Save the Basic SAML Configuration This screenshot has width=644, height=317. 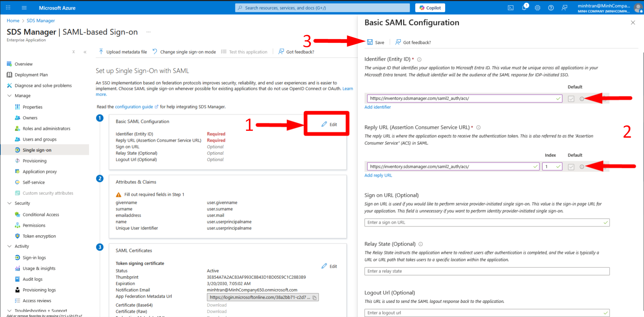coord(376,42)
